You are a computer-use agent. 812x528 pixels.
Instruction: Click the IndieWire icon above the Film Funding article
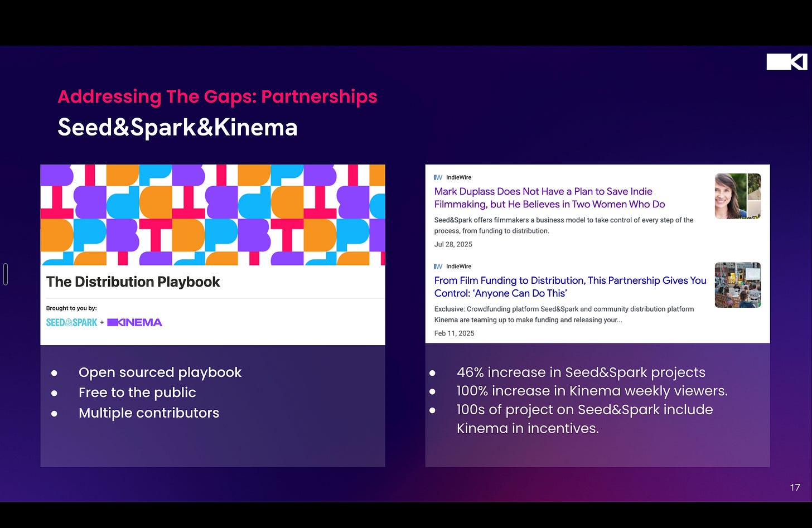coord(438,267)
